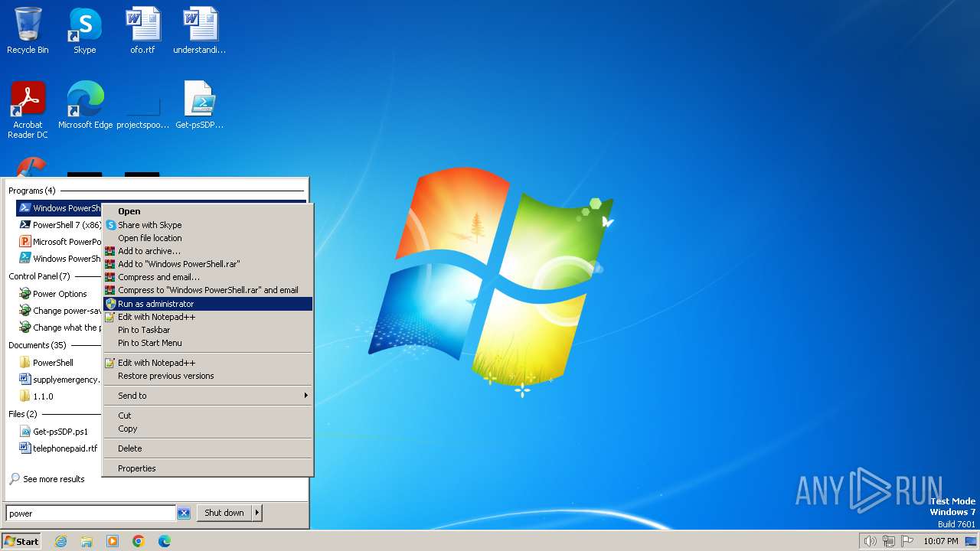This screenshot has width=980, height=551.
Task: Expand the Shut down options arrow
Action: 257,513
